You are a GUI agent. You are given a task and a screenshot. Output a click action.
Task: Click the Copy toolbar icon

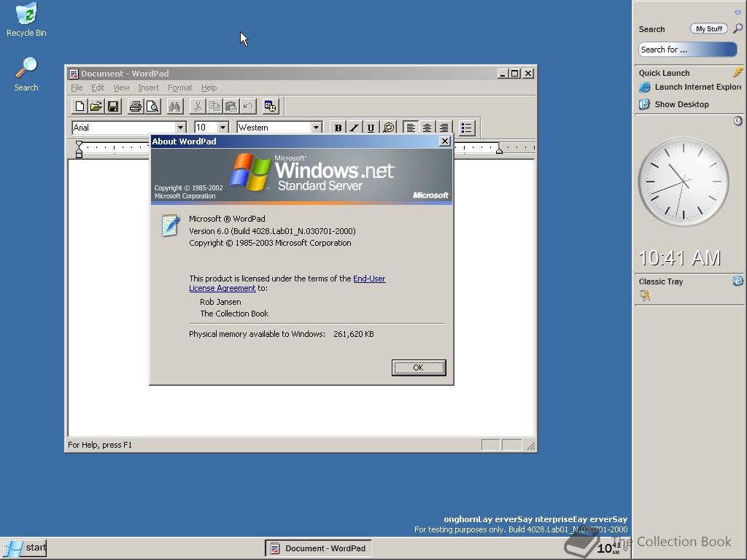coord(214,106)
